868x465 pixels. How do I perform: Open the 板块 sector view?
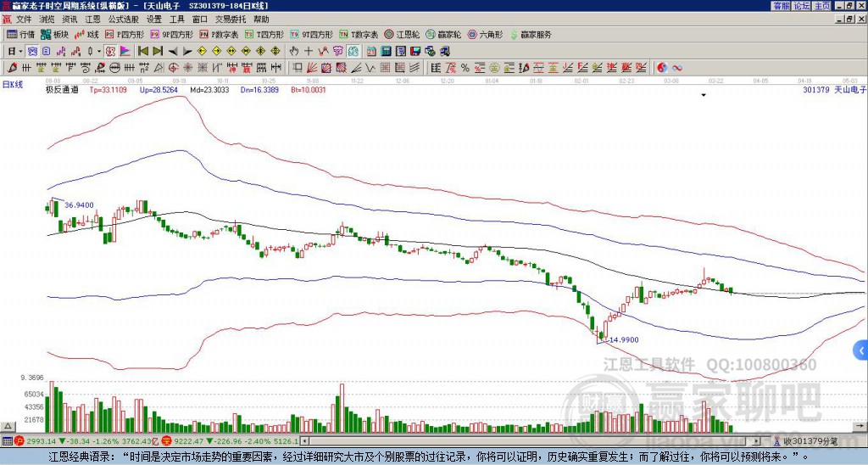coord(55,34)
